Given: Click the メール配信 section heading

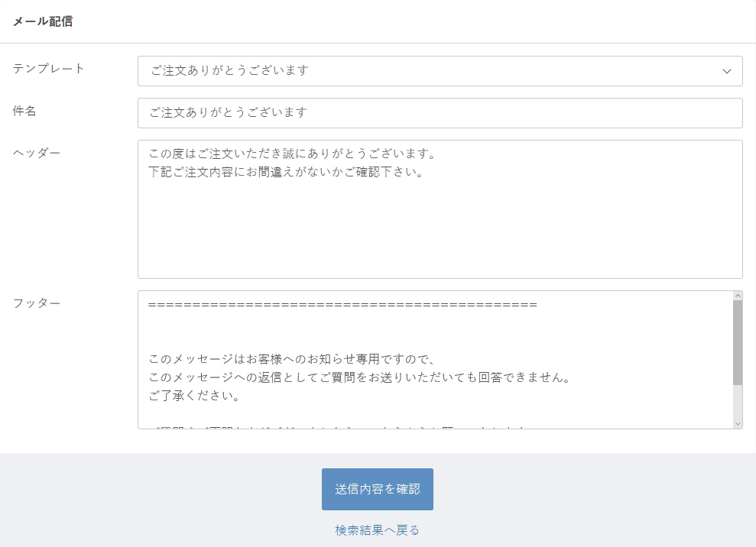Looking at the screenshot, I should (x=43, y=21).
